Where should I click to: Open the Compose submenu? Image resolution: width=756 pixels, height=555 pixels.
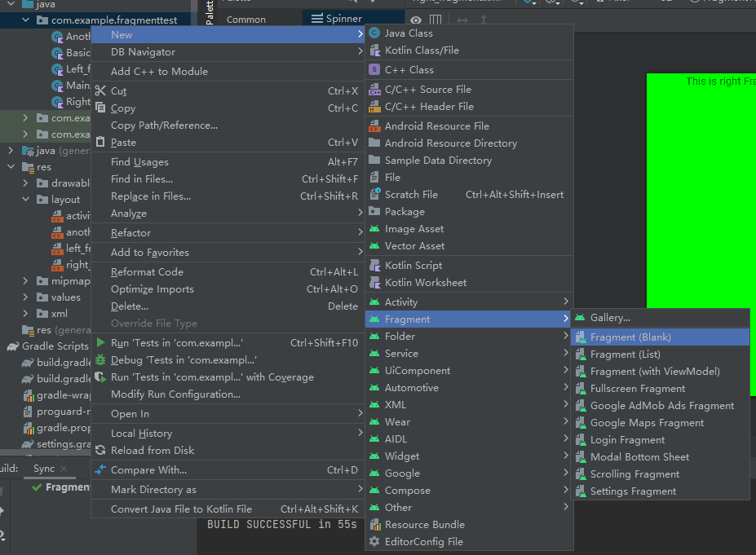click(469, 491)
